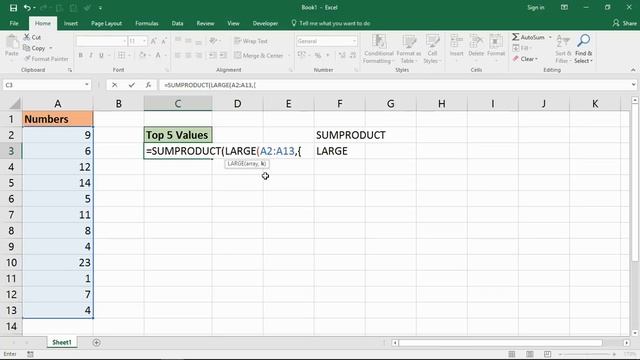Click the AutoSum sigma icon
This screenshot has height=360, width=640.
(516, 37)
